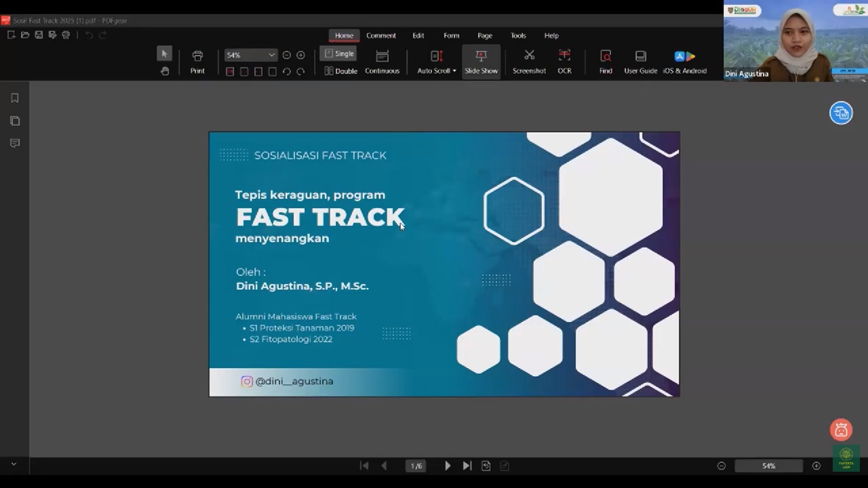Image resolution: width=868 pixels, height=488 pixels.
Task: Expand the chevron at bottom-left sidebar
Action: [x=14, y=464]
